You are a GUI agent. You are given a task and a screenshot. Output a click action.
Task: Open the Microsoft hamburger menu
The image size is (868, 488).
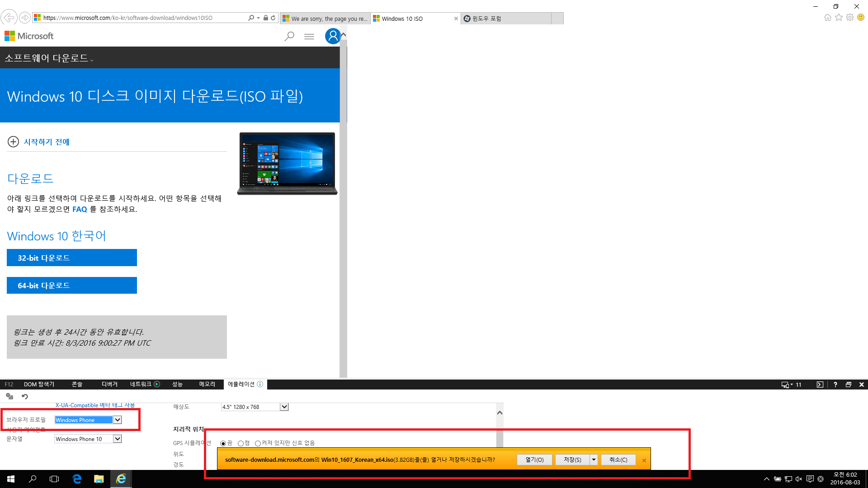tap(309, 37)
